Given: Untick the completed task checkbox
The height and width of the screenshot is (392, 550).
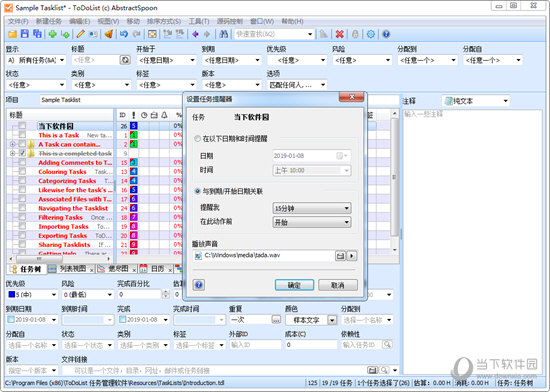Looking at the screenshot, I should [22, 153].
